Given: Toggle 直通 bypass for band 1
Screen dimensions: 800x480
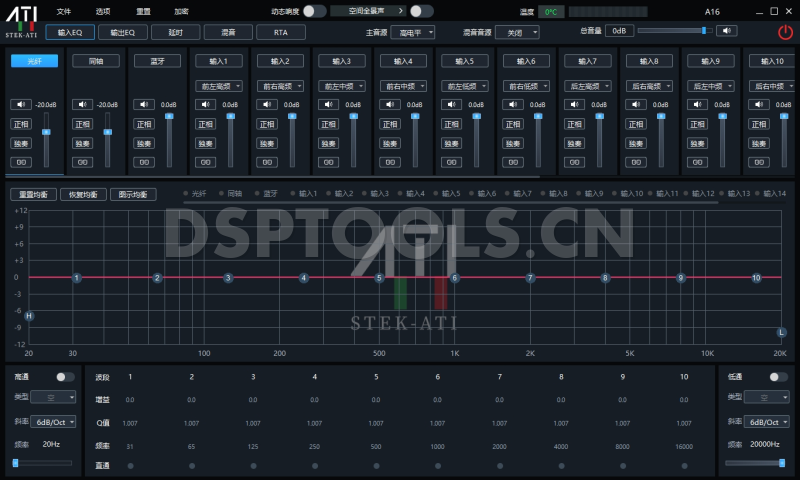Looking at the screenshot, I should (130, 466).
